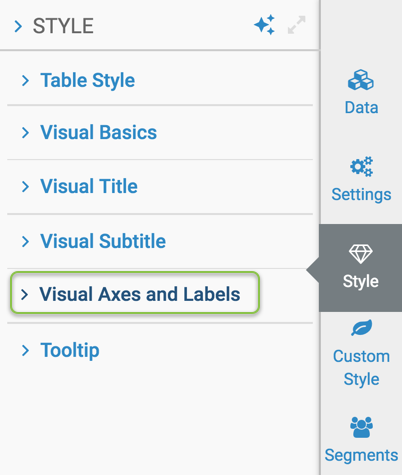Expand the Visual Basics chevron
This screenshot has width=402, height=475.
[25, 133]
